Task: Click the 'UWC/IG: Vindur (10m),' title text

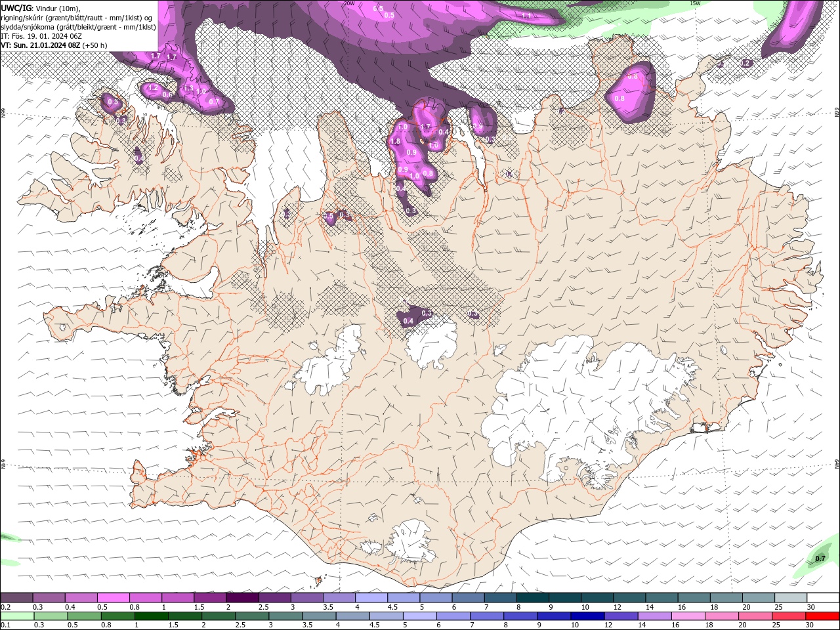Action: point(40,8)
